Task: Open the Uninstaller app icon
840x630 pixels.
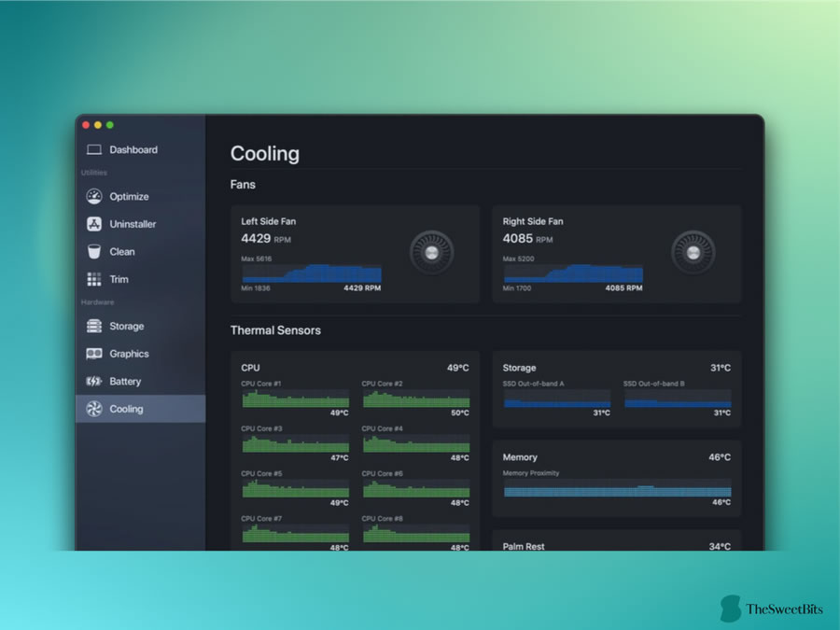Action: [x=94, y=224]
